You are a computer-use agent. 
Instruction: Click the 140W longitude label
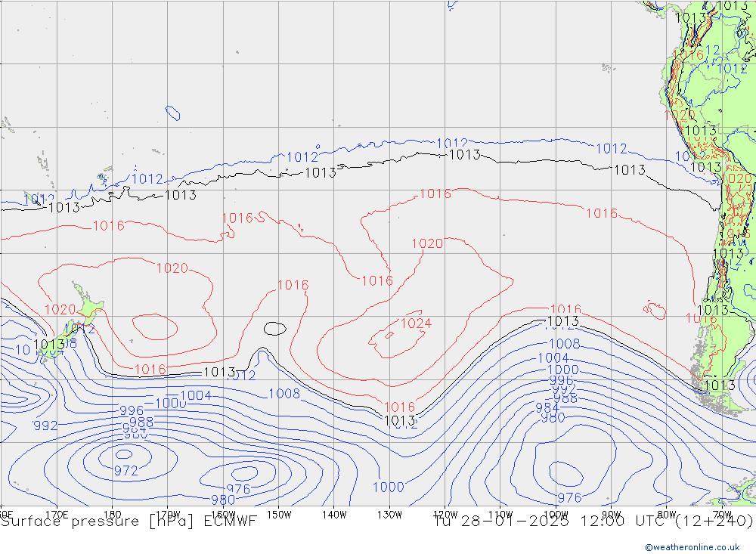(333, 513)
